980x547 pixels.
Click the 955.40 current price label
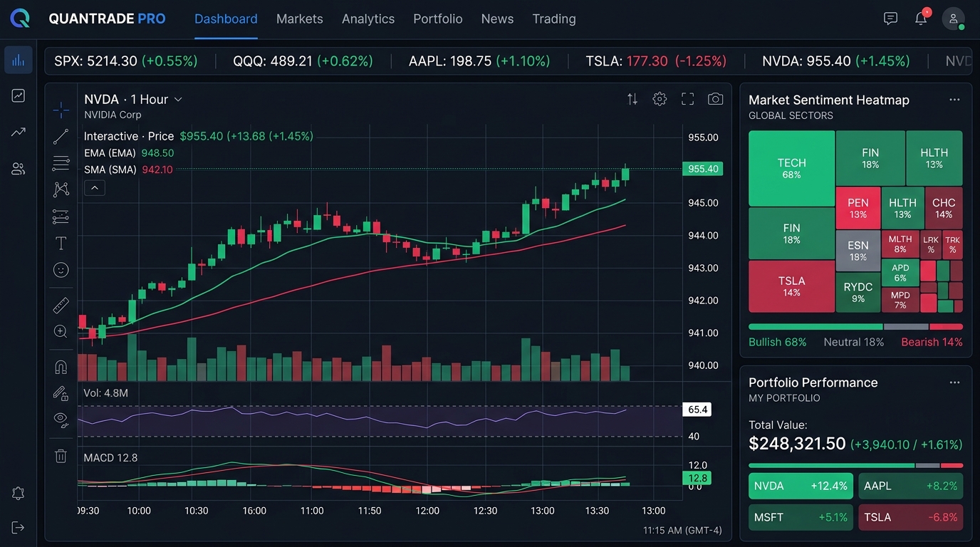click(703, 169)
